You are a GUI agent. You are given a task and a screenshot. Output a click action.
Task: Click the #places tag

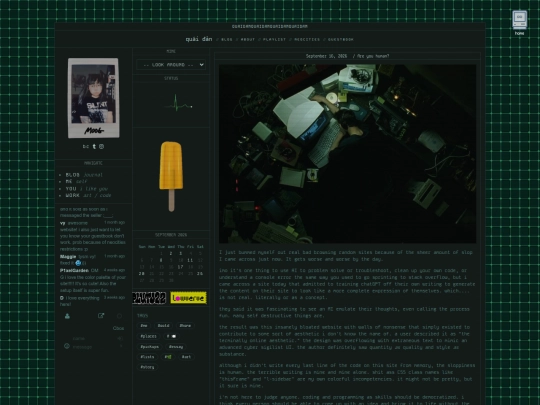[x=148, y=336]
